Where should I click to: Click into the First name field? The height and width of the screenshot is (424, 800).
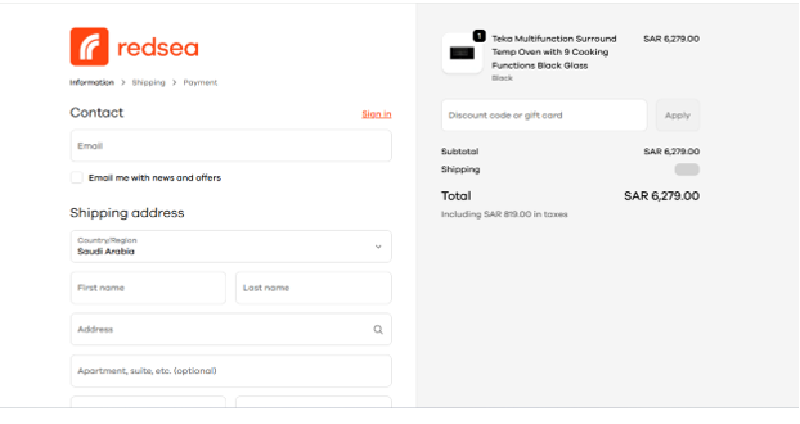[148, 288]
